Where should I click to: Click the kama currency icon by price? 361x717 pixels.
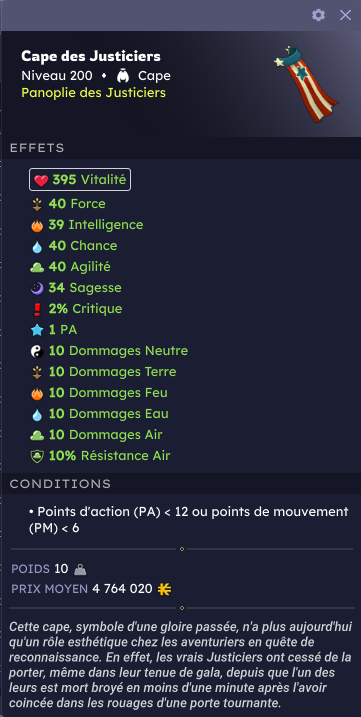coord(164,589)
